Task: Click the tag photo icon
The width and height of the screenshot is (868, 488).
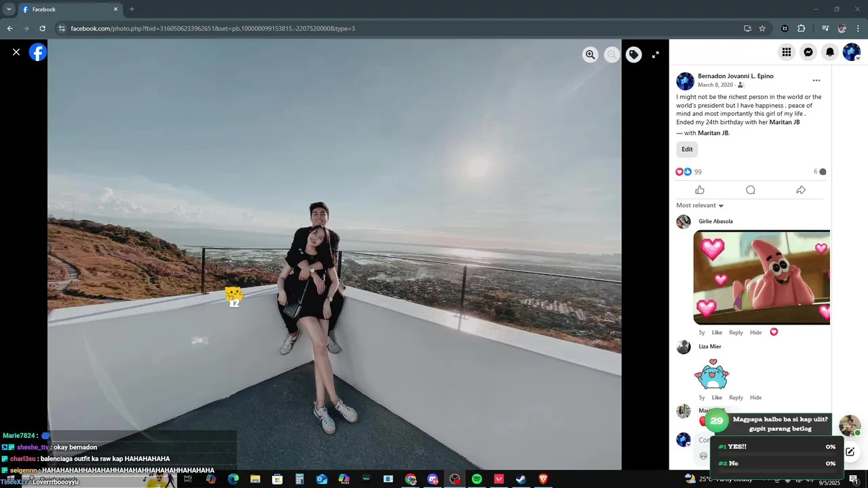Action: 634,55
